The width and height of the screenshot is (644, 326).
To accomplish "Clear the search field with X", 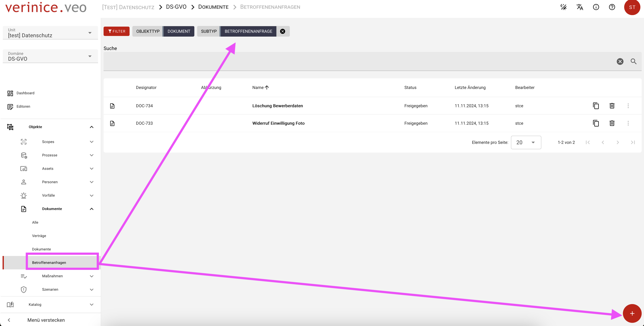I will (x=620, y=61).
